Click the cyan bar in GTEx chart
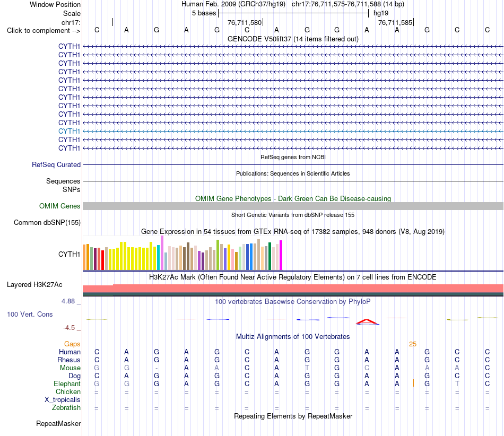This screenshot has width=504, height=436. [x=159, y=257]
